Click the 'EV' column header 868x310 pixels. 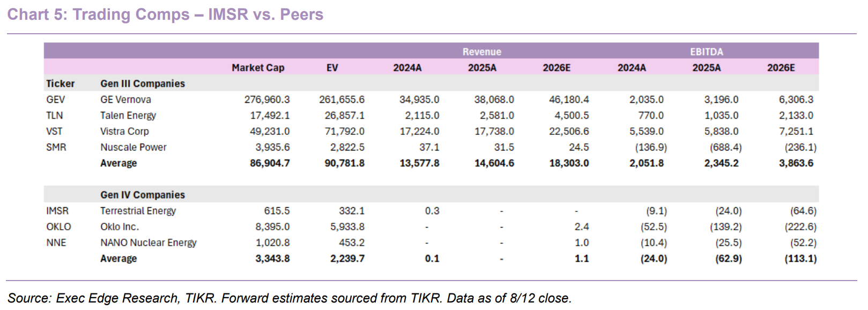332,67
